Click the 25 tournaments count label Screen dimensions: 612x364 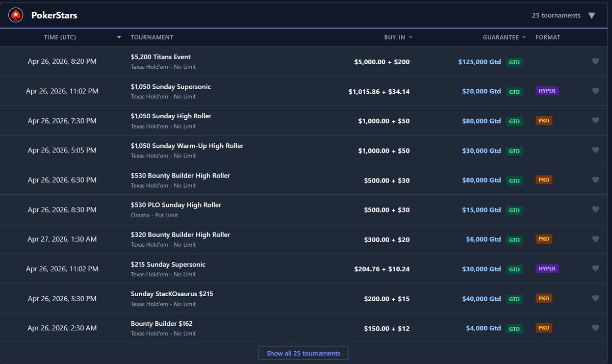[556, 15]
